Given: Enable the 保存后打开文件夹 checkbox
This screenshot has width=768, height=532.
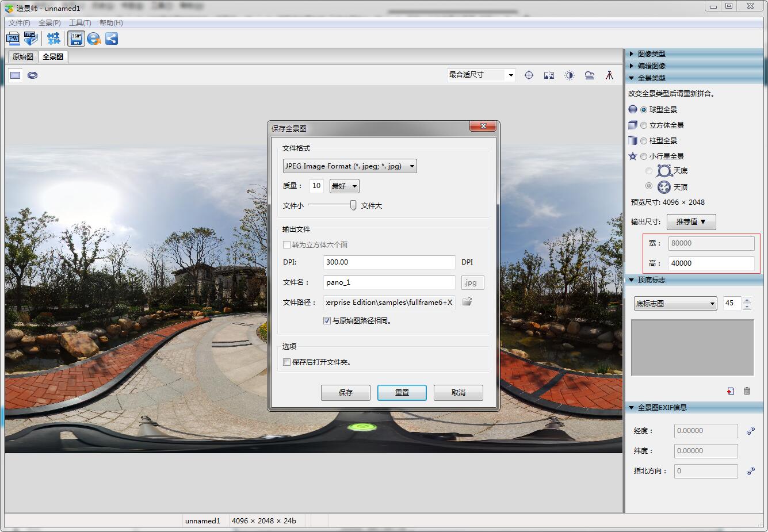Looking at the screenshot, I should [287, 362].
